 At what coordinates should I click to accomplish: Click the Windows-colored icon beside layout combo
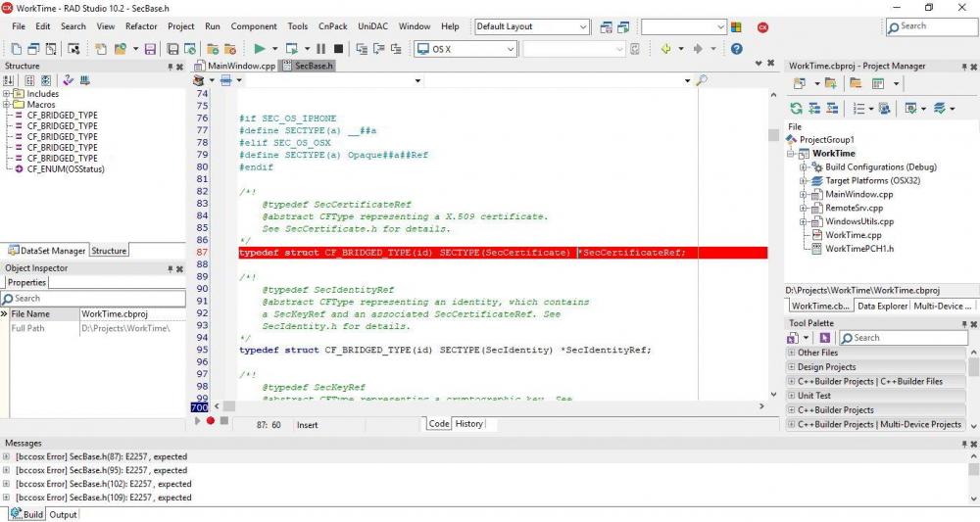coord(736,27)
